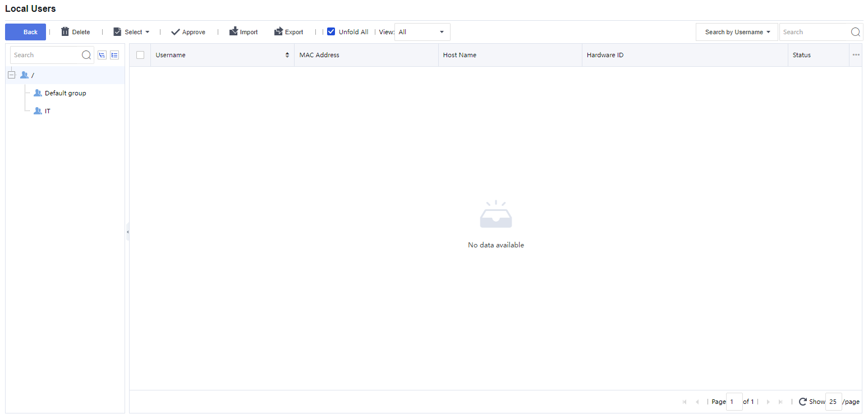Image resolution: width=868 pixels, height=414 pixels.
Task: Click the Approve checkmark icon
Action: pos(176,32)
